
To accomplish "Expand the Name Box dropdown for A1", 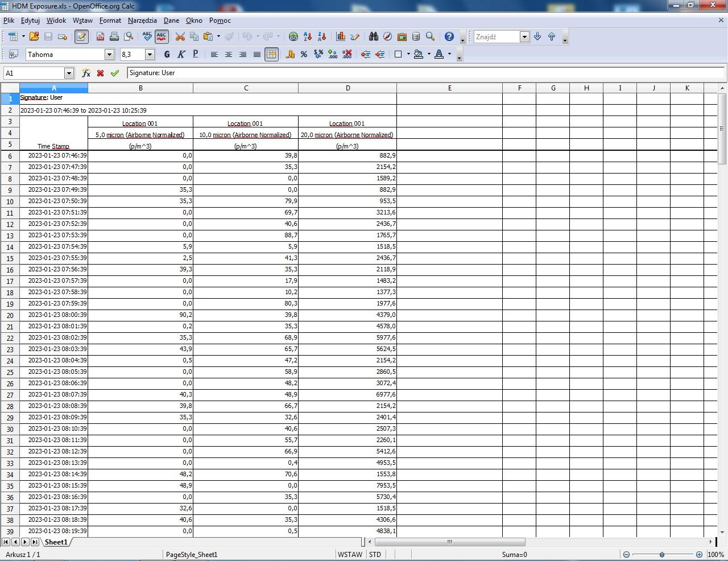I will [x=69, y=73].
